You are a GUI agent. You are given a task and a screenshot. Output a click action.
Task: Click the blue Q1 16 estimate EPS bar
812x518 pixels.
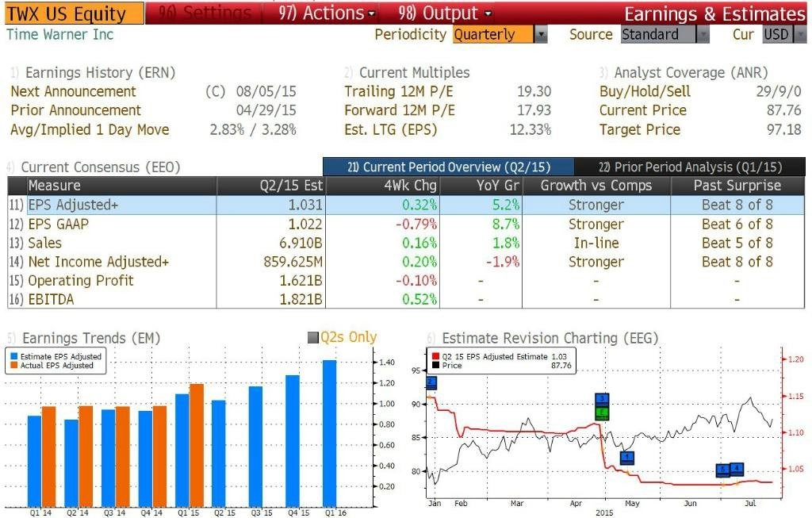[329, 433]
